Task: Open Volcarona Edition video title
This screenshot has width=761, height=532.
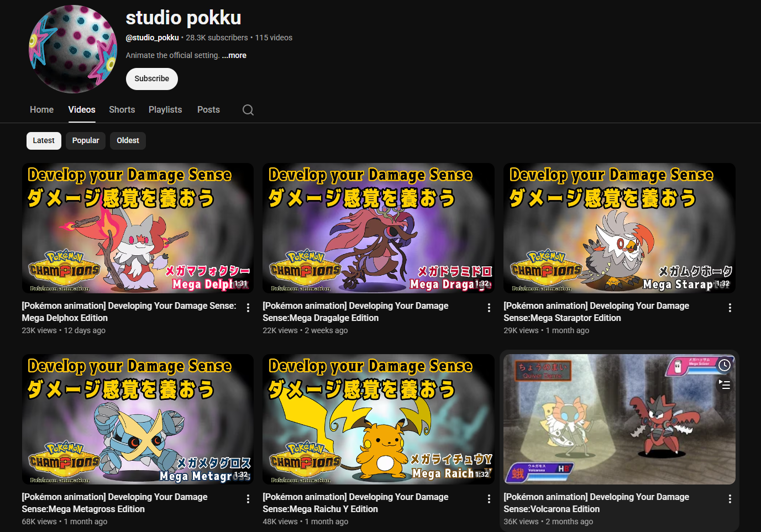Action: click(x=596, y=503)
